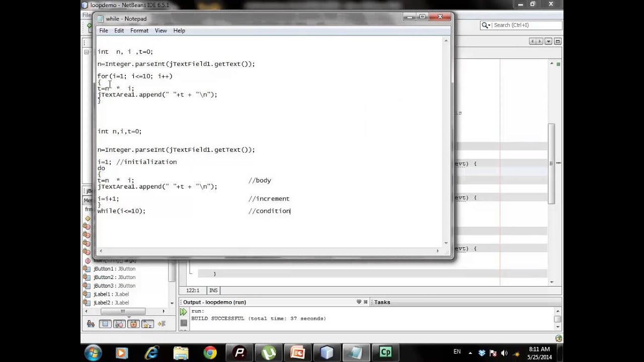Click the Dropbox tray icon
The image size is (644, 362).
tap(482, 353)
